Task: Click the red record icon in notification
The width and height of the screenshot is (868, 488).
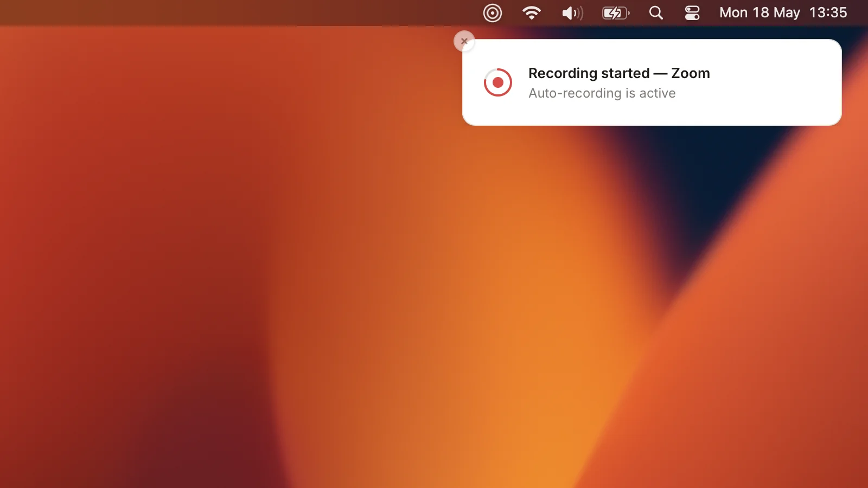Action: tap(498, 82)
